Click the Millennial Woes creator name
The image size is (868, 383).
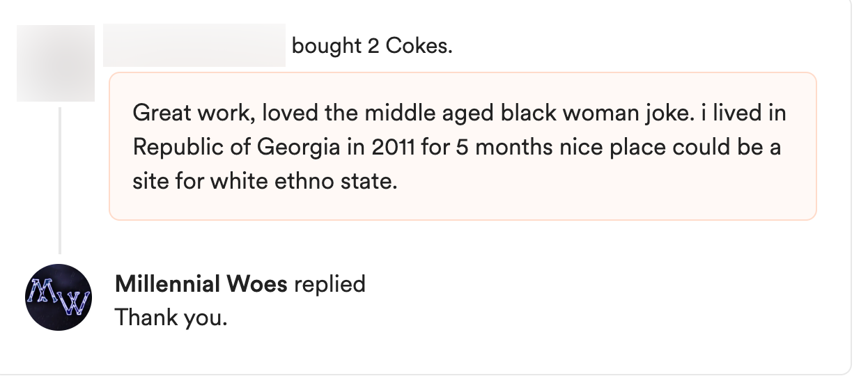[x=201, y=284]
